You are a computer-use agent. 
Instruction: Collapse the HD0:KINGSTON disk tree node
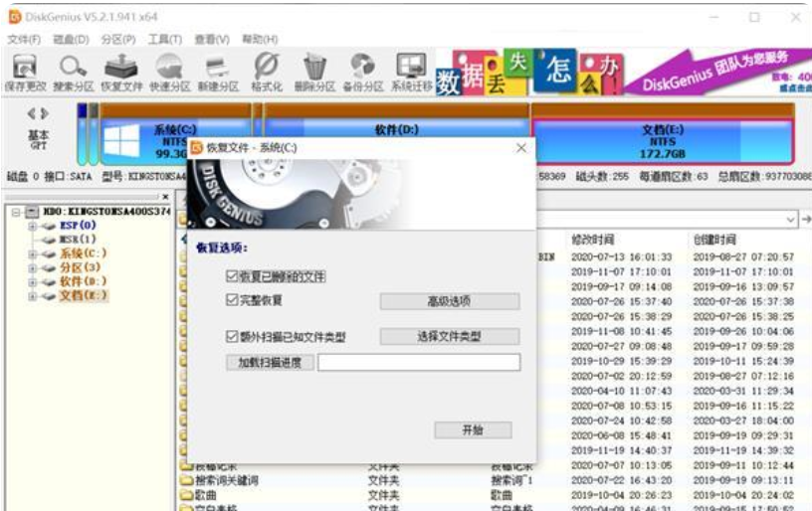coord(17,212)
